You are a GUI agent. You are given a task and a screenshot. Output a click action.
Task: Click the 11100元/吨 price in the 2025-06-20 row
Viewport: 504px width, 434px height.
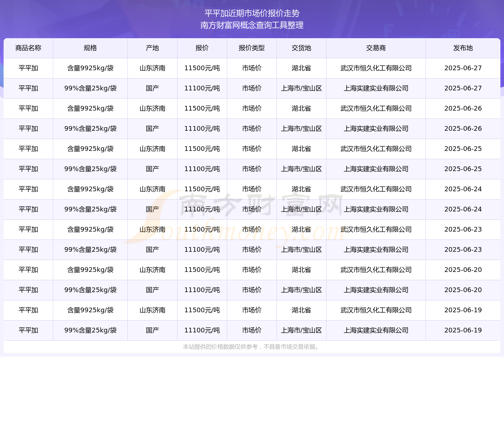click(x=202, y=290)
